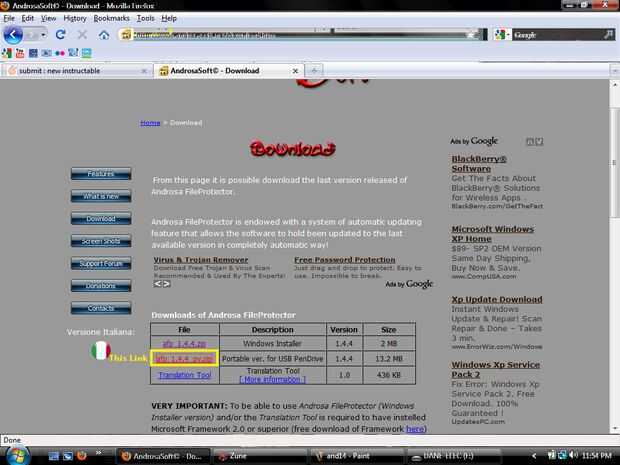Open the Contacts sidebar button
Screen dimensions: 620x465
[x=101, y=308]
